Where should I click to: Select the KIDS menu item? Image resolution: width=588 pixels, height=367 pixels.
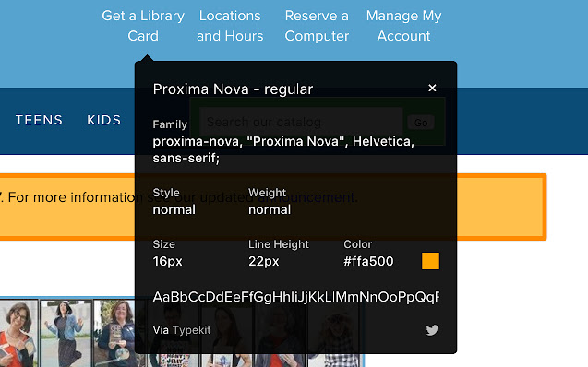[104, 120]
